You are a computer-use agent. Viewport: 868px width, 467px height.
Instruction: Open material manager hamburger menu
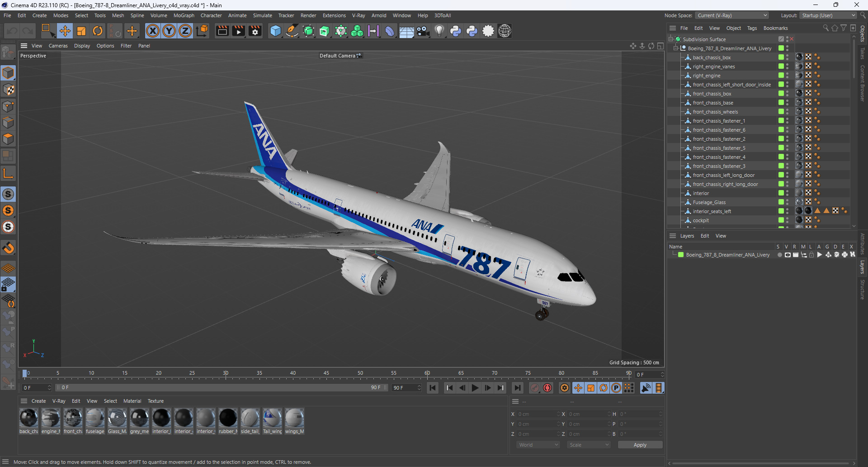[x=24, y=401]
